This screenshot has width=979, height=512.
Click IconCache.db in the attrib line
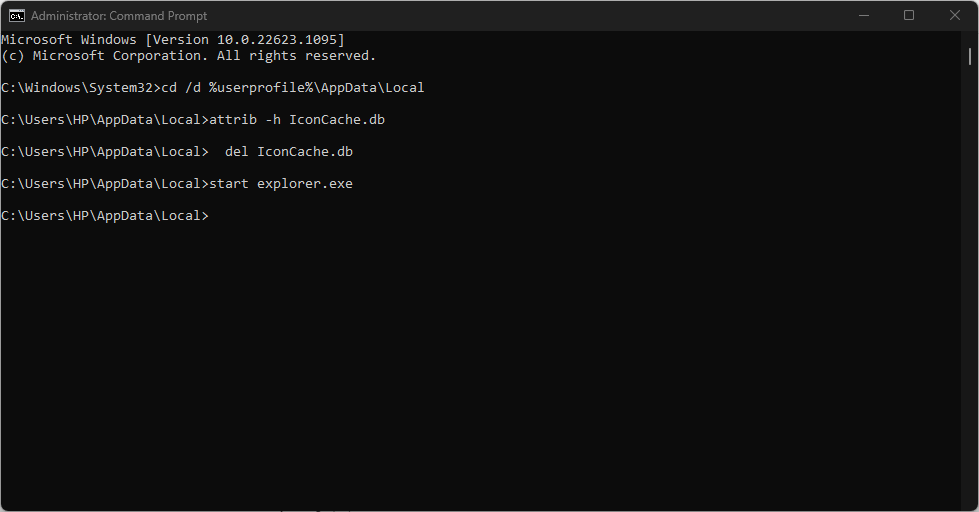[337, 119]
